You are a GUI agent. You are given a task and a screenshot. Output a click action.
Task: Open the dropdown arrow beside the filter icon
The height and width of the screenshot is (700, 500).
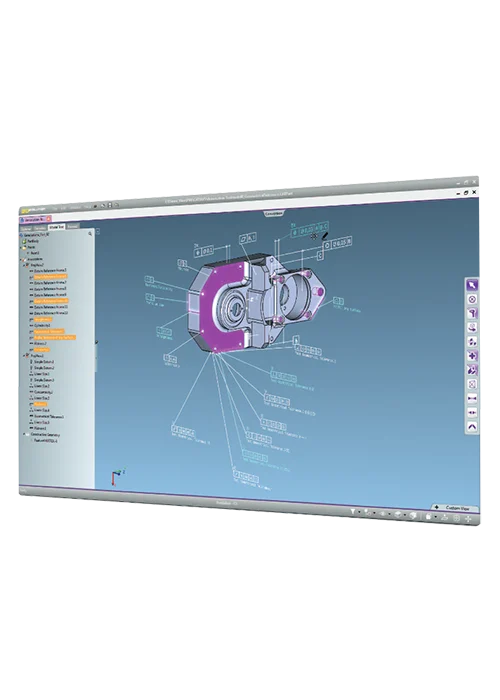point(359,513)
